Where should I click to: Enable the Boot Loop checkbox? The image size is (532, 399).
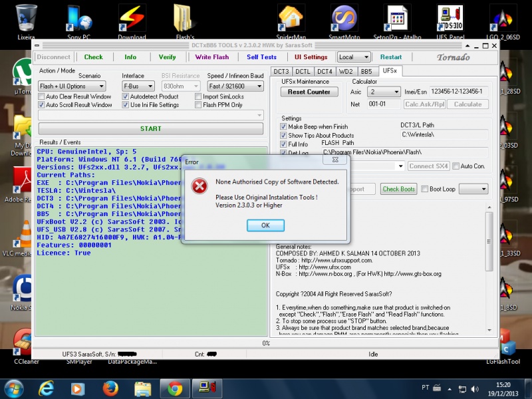tap(424, 189)
